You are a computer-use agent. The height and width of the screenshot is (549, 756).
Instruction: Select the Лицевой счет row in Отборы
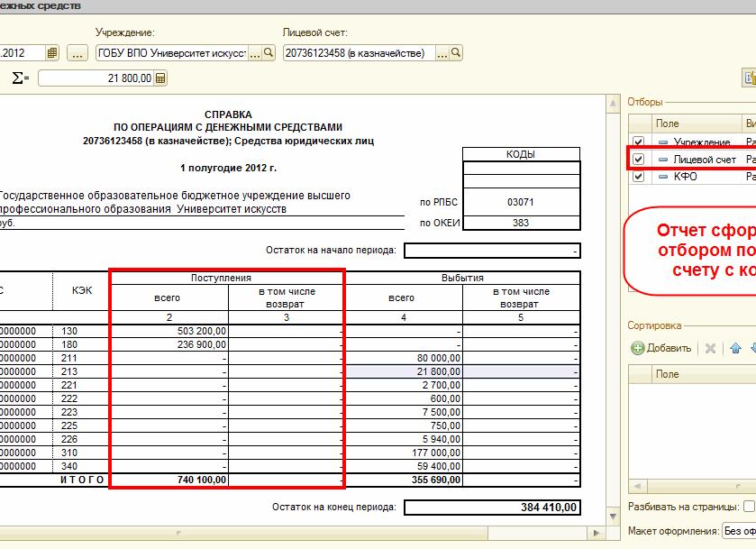[x=692, y=159]
